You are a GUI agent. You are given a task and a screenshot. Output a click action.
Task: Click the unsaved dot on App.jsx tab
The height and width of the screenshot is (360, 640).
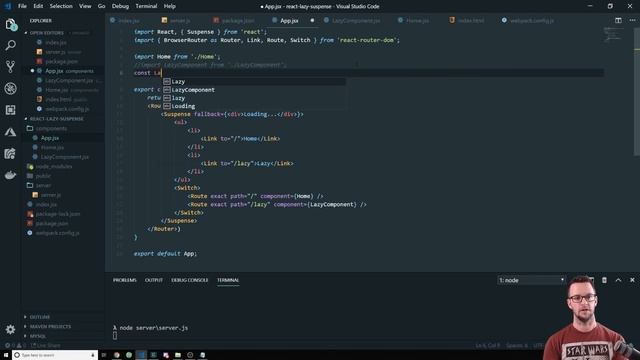pos(312,20)
